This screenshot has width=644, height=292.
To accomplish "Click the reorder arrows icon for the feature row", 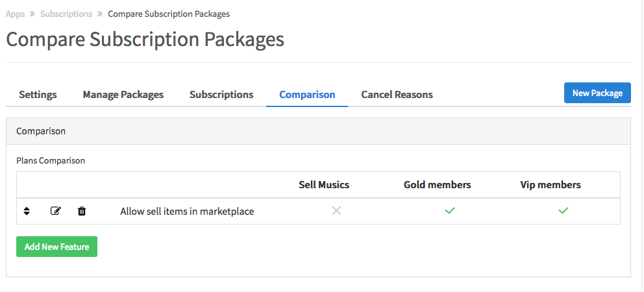I will (27, 211).
